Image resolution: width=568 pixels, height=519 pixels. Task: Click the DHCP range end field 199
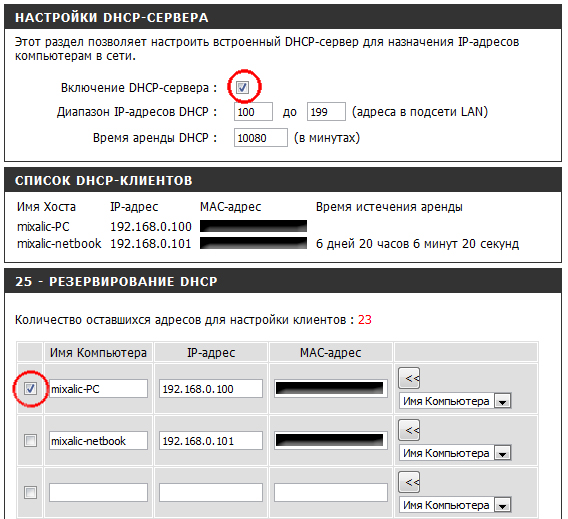pyautogui.click(x=326, y=112)
